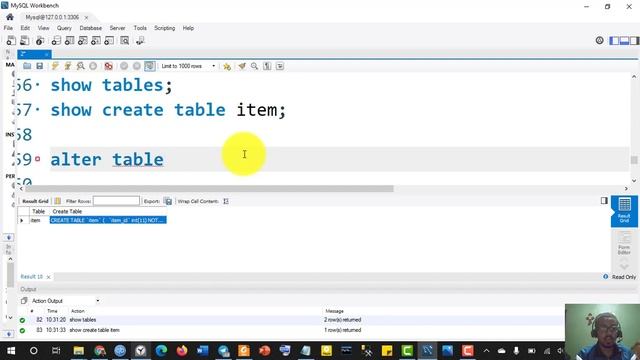Screen dimensions: 640x360
Task: Toggle result side panel icon
Action: tap(604, 200)
